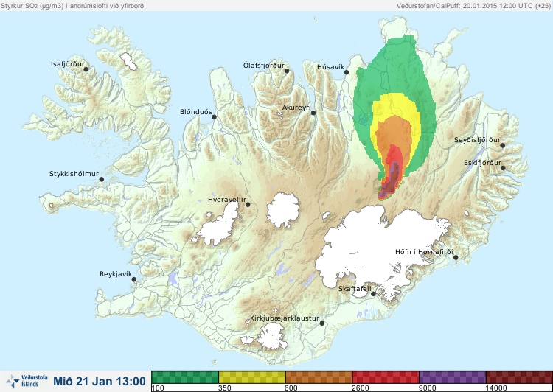Click the 'Reykjavík' place label

tap(116, 274)
